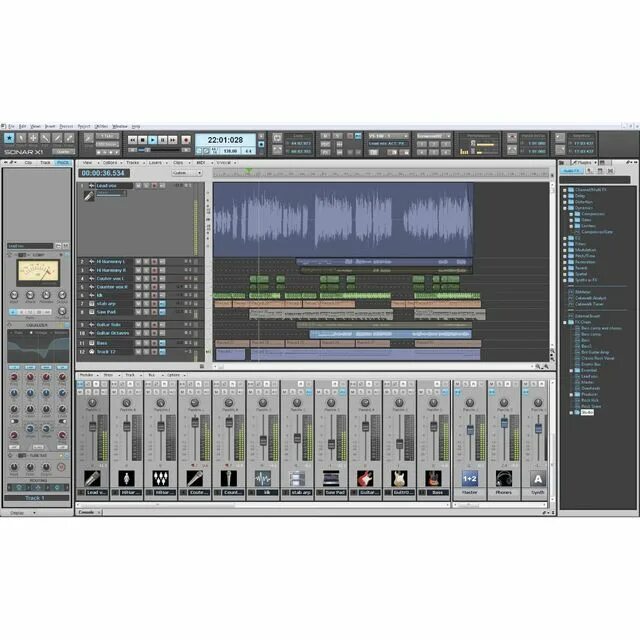Open the console Modules dropdown
The width and height of the screenshot is (640, 640).
[88, 375]
